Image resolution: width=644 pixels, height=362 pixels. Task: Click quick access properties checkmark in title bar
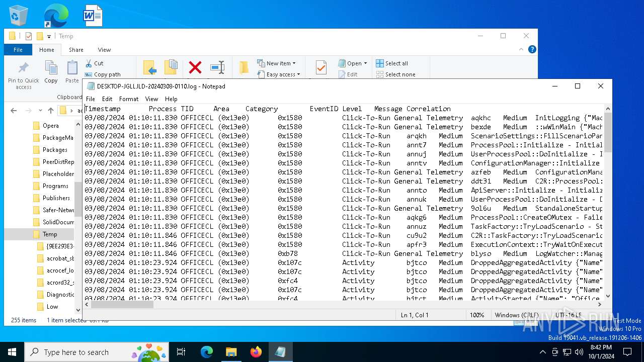point(29,36)
